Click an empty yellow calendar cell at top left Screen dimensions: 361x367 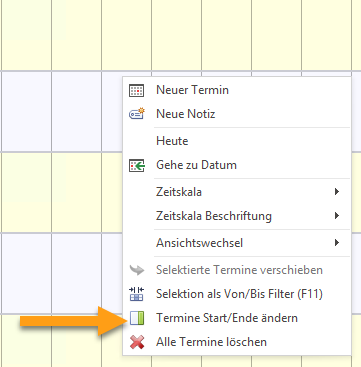pyautogui.click(x=26, y=35)
